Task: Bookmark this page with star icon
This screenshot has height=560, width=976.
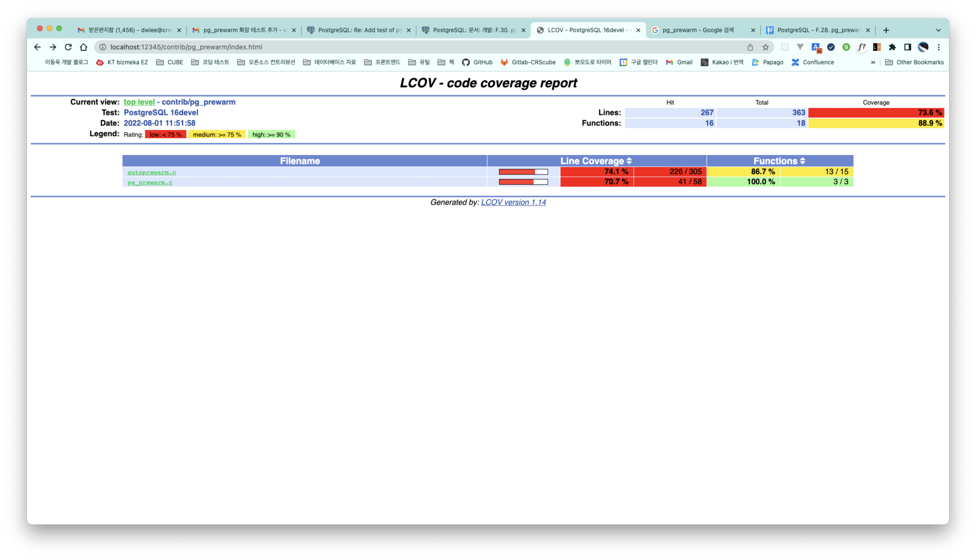Action: 765,47
